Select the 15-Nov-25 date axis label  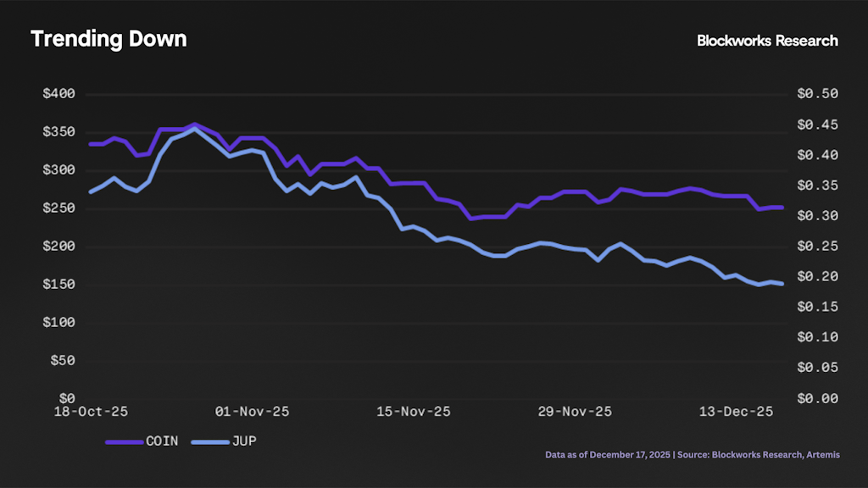[x=414, y=413]
